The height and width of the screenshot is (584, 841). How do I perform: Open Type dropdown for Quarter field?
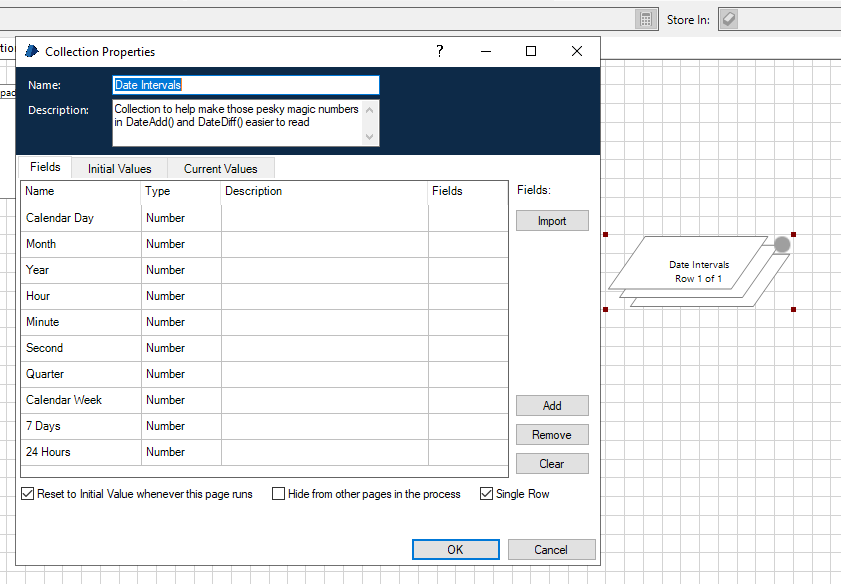click(x=180, y=374)
